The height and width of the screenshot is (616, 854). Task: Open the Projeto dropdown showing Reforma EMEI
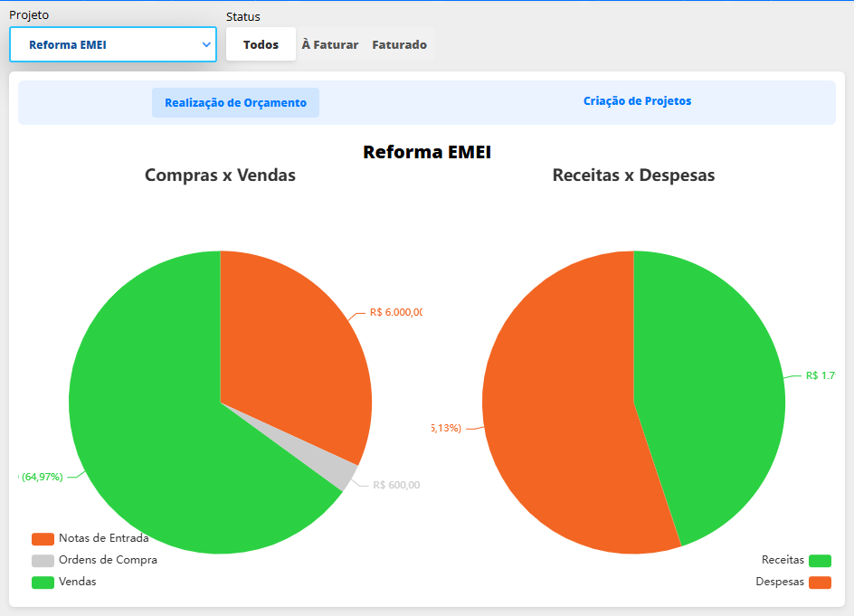point(112,44)
